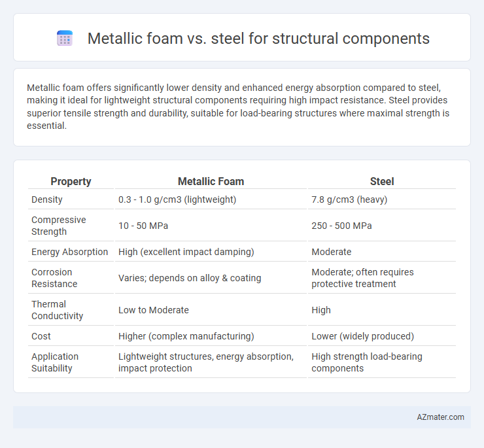Click the 'Moderate' cell in Energy Absorption row
484x448 pixels.
click(331, 252)
